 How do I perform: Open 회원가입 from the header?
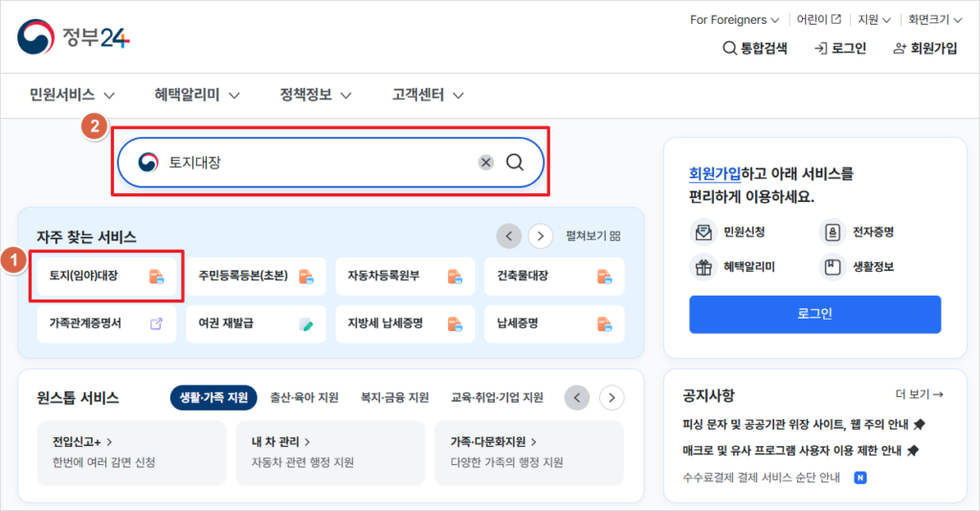(925, 48)
